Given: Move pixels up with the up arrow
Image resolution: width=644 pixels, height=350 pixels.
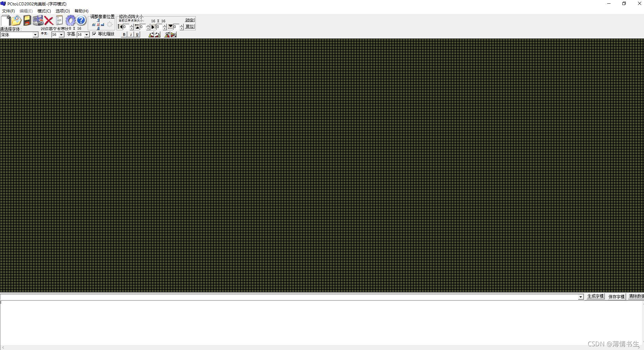Looking at the screenshot, I should 98,20.
